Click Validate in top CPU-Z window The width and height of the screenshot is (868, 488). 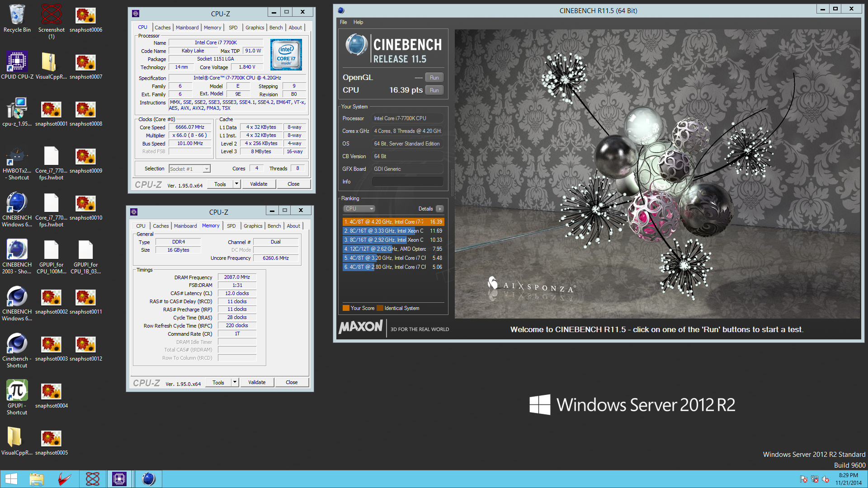[259, 184]
